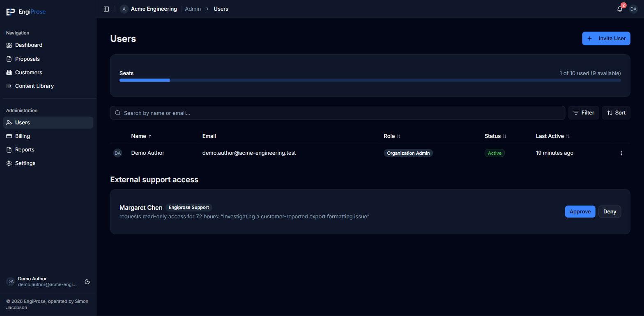Click the name Demo Author in the table

[x=147, y=153]
